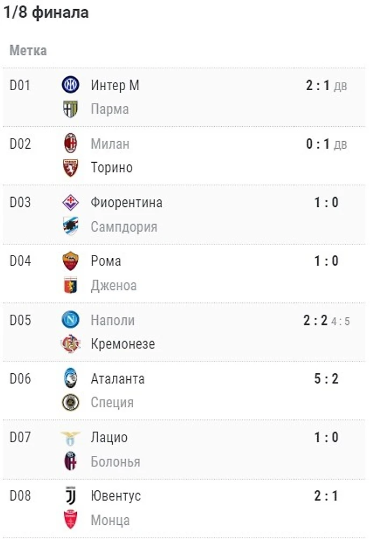This screenshot has height=550, width=392.
Task: Click the Sampdoria team crest
Action: (x=70, y=226)
